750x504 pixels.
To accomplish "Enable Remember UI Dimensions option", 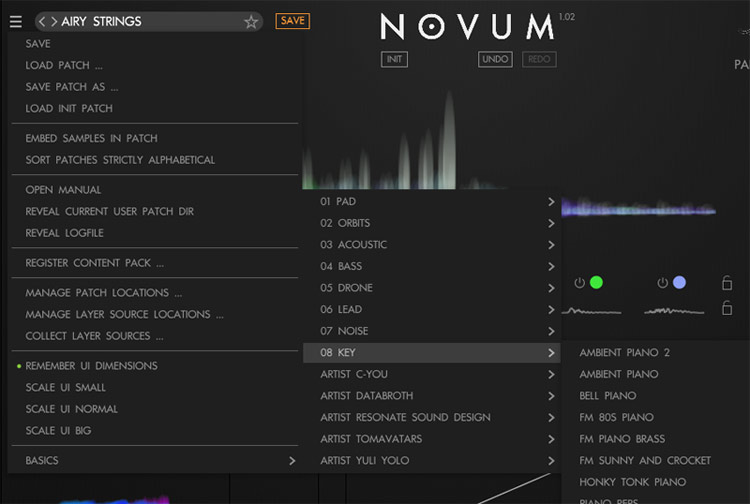I will [91, 366].
